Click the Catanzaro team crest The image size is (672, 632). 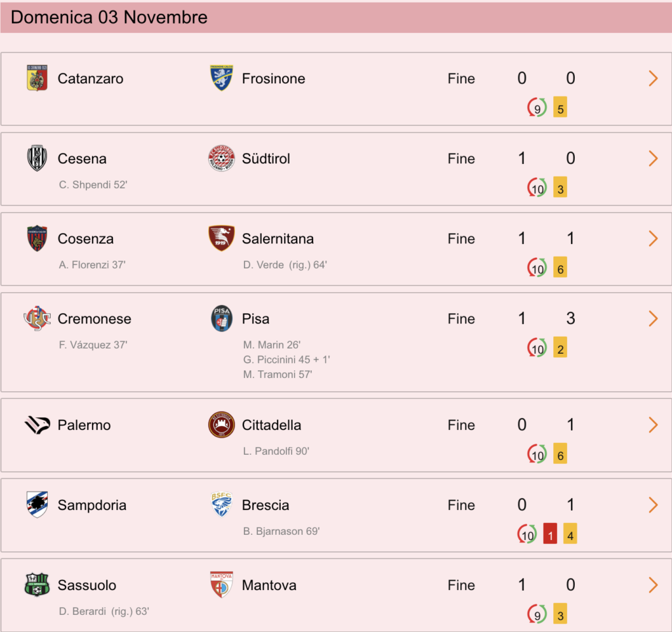click(37, 78)
